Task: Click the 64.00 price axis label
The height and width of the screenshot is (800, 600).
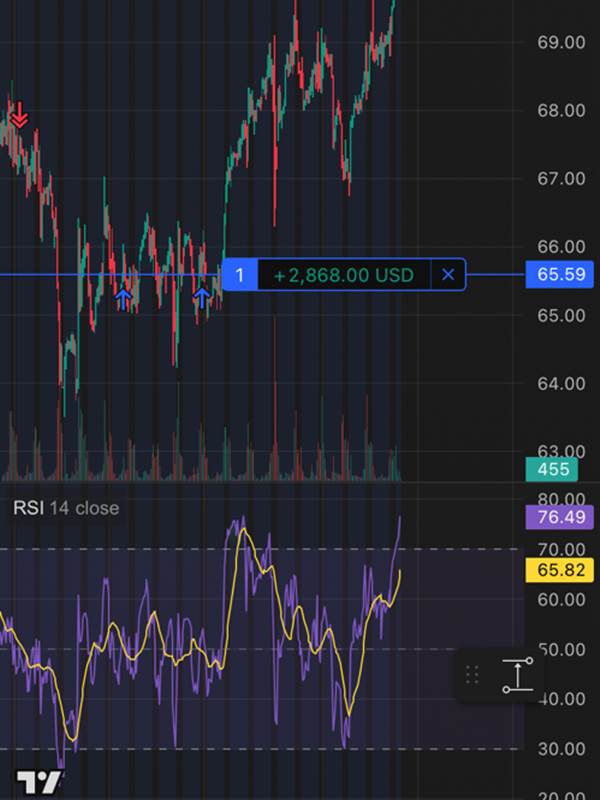Action: point(561,384)
